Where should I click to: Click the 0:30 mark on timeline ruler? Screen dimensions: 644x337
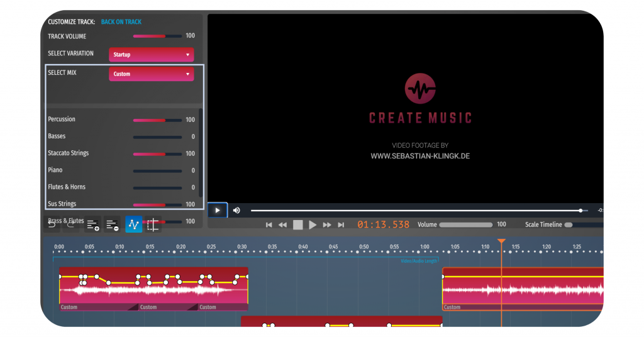click(242, 246)
